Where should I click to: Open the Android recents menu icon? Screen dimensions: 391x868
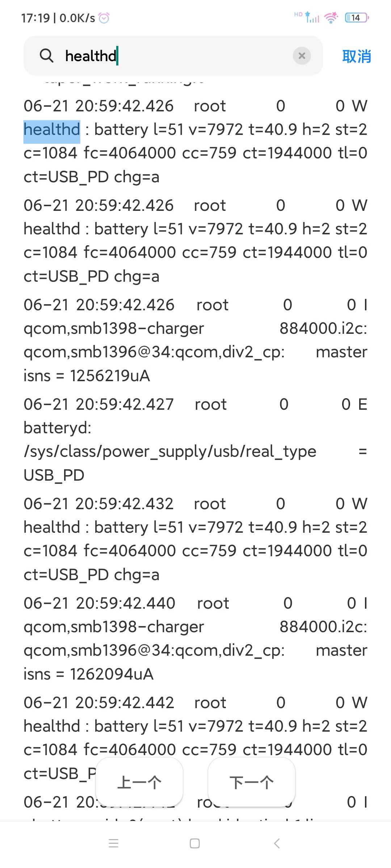pyautogui.click(x=114, y=843)
